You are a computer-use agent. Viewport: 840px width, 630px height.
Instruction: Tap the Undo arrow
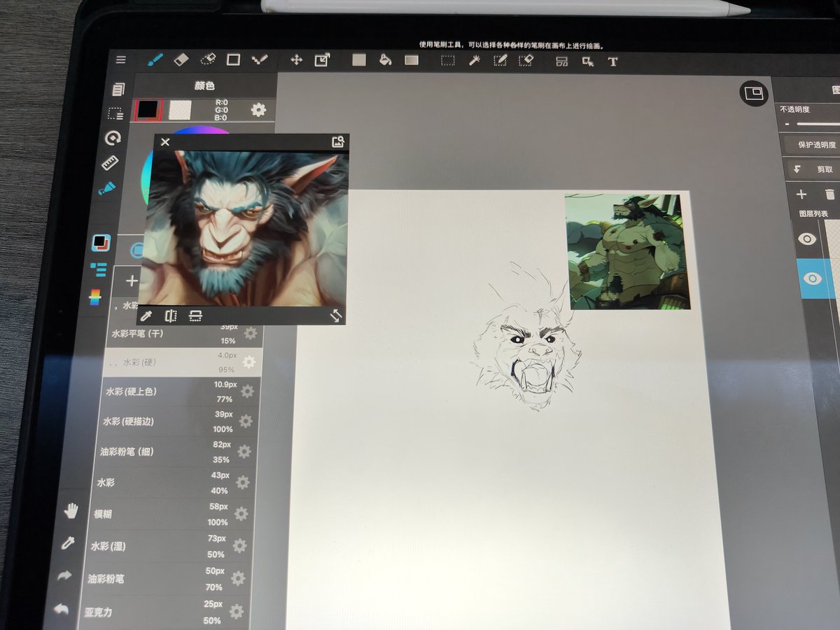[x=62, y=609]
